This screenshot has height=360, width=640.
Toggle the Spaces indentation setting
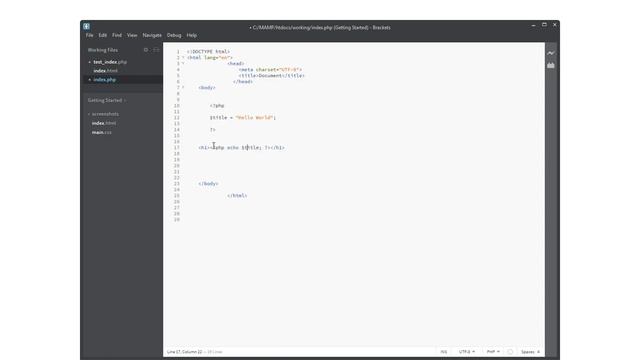tap(527, 352)
